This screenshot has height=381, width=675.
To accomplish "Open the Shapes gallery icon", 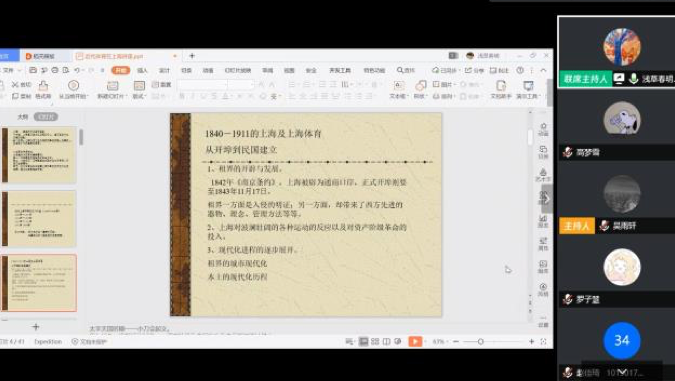I will point(420,89).
